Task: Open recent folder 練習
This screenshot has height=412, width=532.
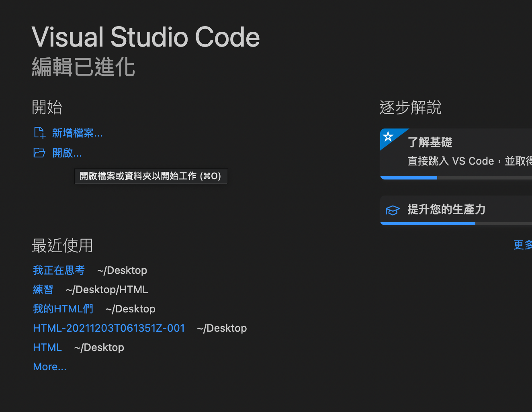Action: click(x=43, y=290)
